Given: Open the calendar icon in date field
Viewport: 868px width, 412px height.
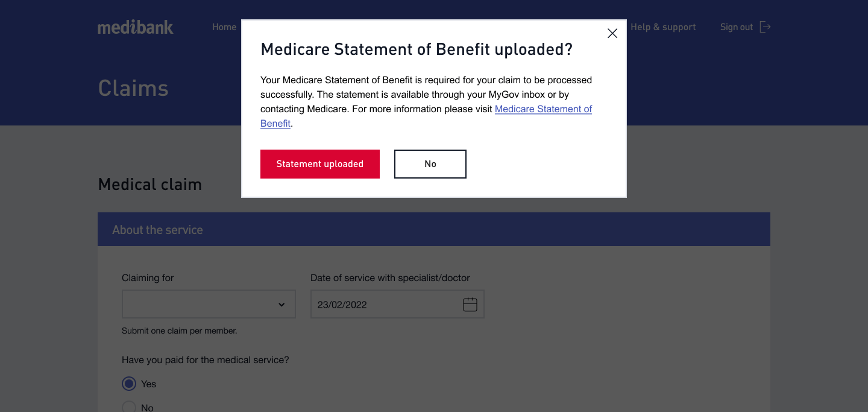Looking at the screenshot, I should (x=470, y=305).
